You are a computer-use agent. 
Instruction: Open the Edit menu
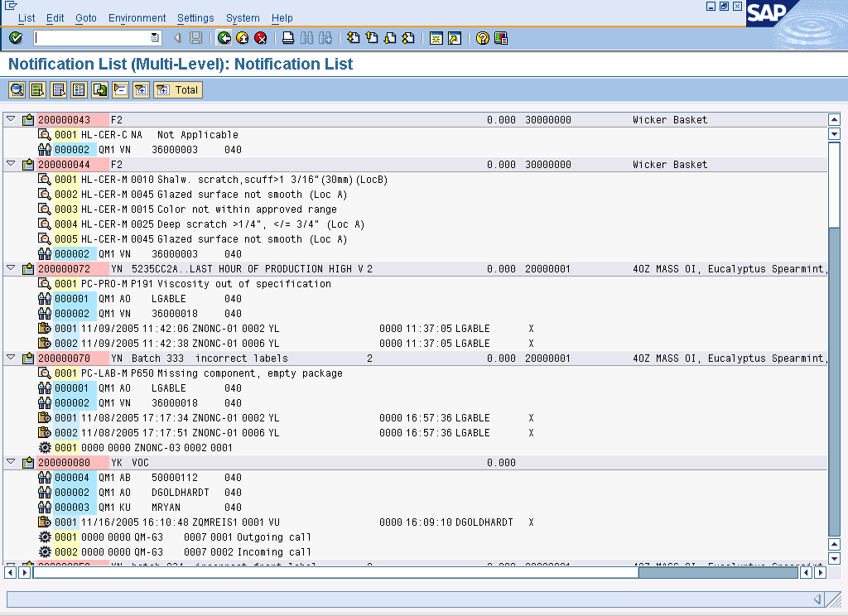(x=55, y=18)
